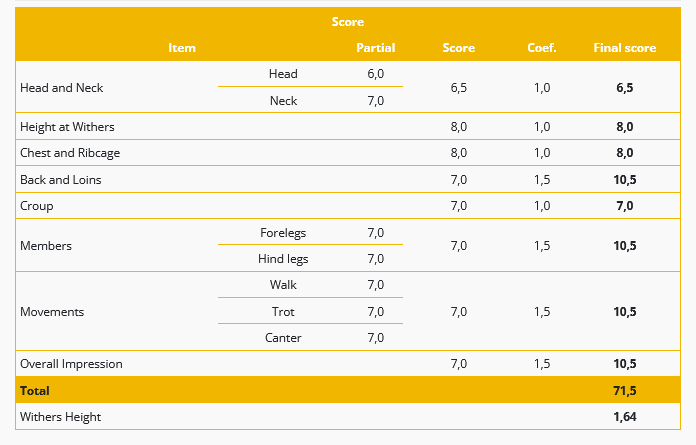Click the Partial column header
696x445 pixels.
tap(376, 48)
